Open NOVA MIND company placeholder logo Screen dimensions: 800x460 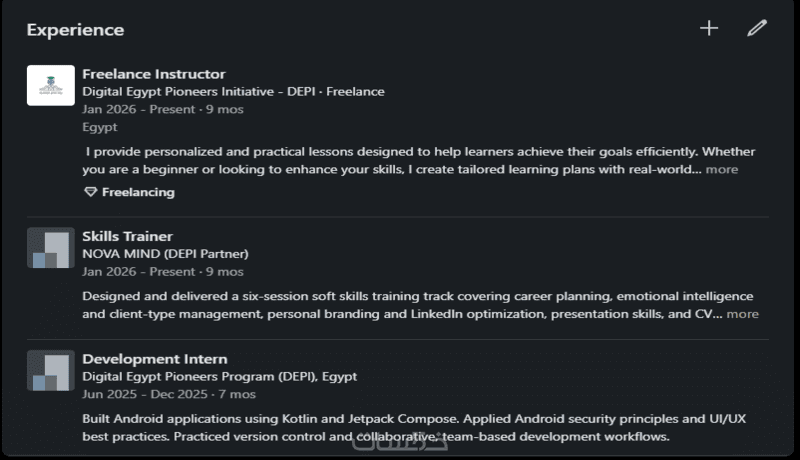51,248
